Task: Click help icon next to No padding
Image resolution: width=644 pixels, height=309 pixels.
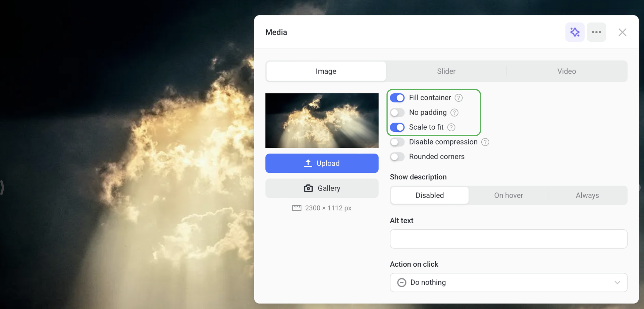Action: tap(454, 113)
